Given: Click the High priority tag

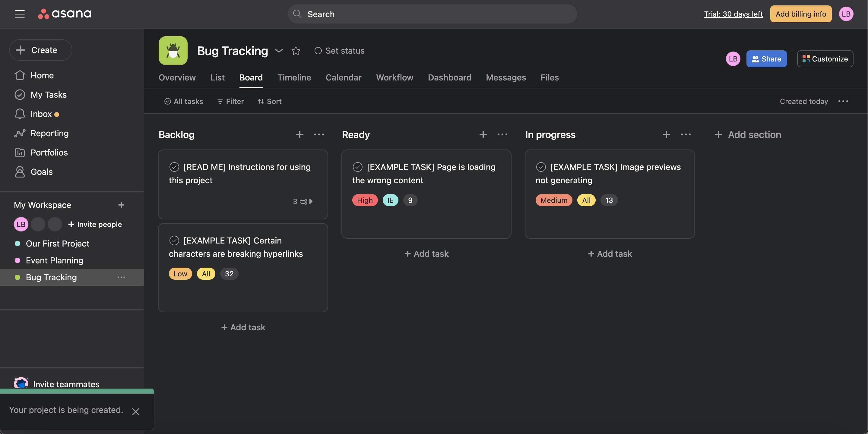Looking at the screenshot, I should 365,200.
